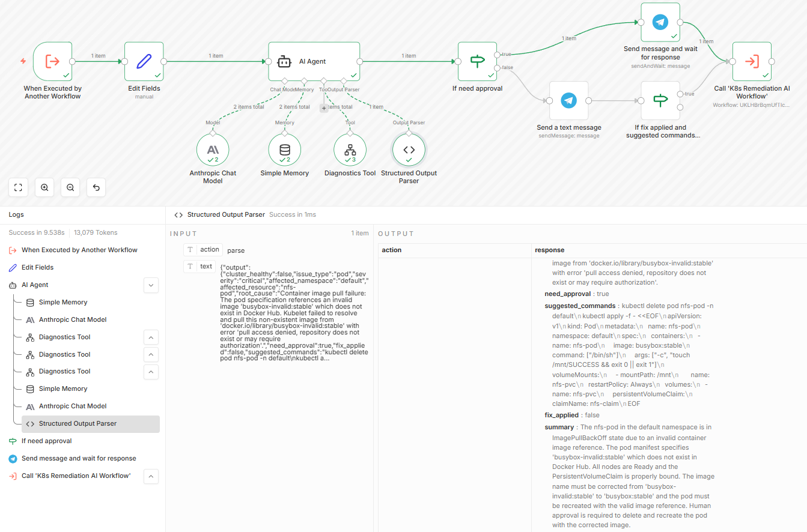Expand the 'Call K8s Remediation AI Workflow' log entry

click(x=151, y=476)
